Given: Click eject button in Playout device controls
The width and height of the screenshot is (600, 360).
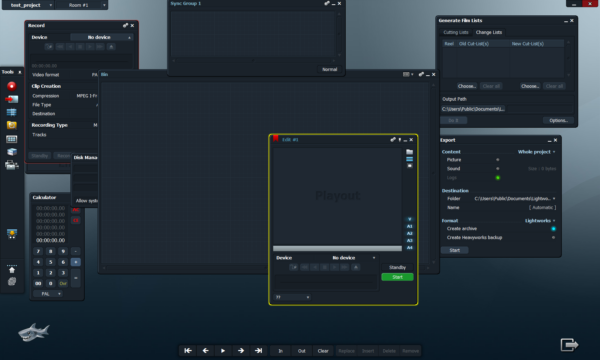Looking at the screenshot, I should pos(355,267).
